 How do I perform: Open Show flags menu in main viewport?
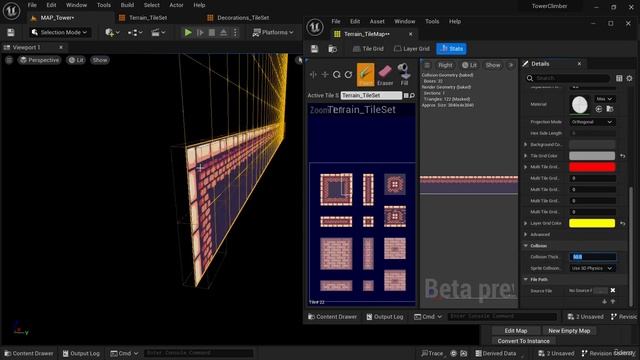click(x=100, y=60)
